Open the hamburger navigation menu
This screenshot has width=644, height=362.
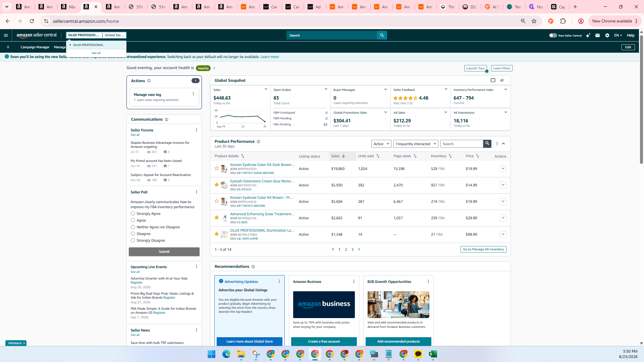[6, 35]
